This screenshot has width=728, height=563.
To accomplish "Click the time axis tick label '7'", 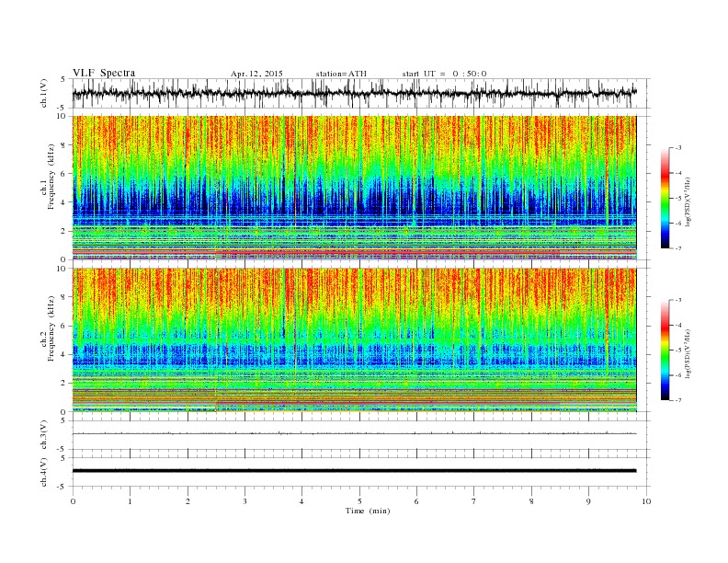I will (474, 501).
